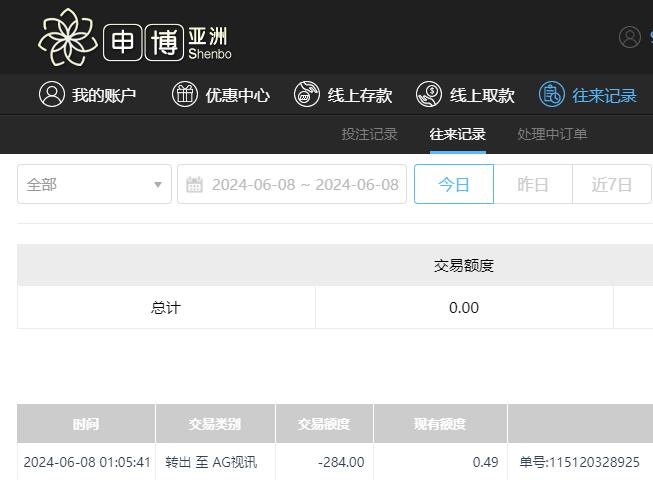This screenshot has width=653, height=480.
Task: Click the 0.00 total value
Action: pos(464,308)
